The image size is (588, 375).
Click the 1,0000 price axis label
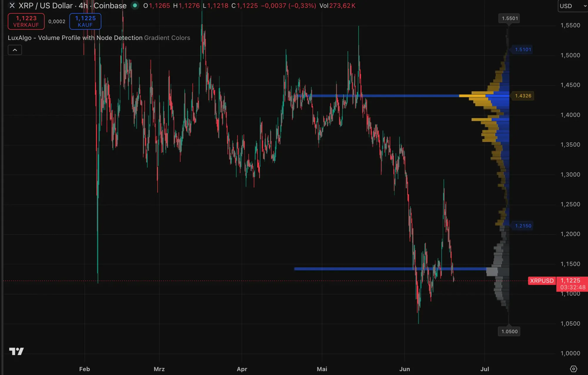pos(570,353)
